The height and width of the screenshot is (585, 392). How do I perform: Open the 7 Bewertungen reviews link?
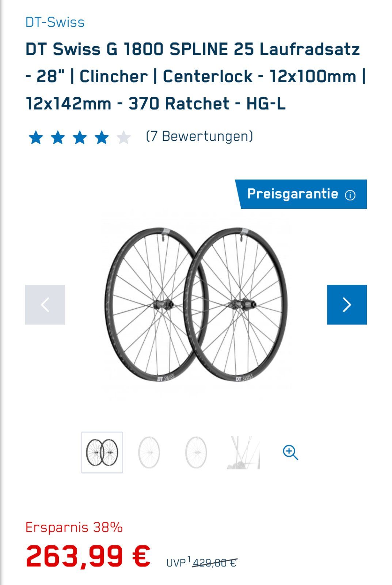tap(199, 136)
